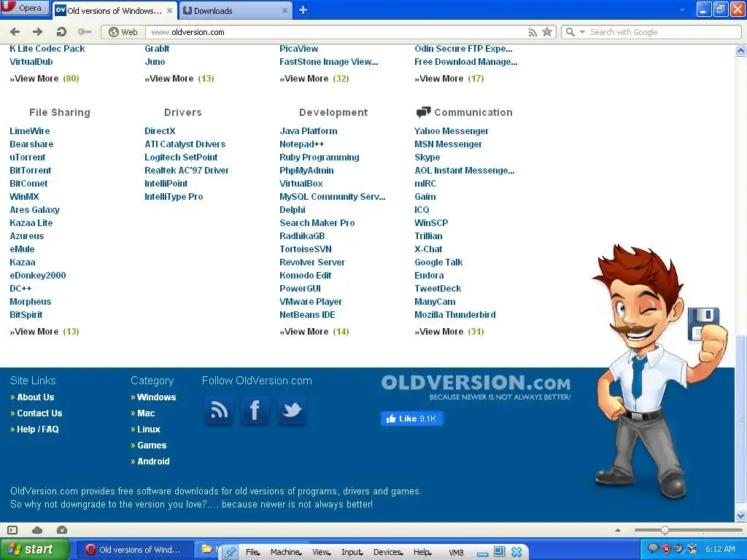
Task: Close the Downloads tab
Action: tap(285, 10)
